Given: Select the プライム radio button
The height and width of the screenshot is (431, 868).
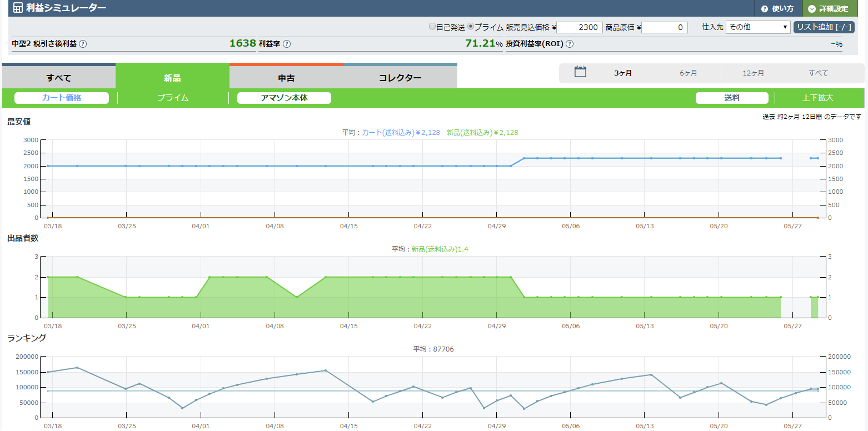Looking at the screenshot, I should [471, 27].
